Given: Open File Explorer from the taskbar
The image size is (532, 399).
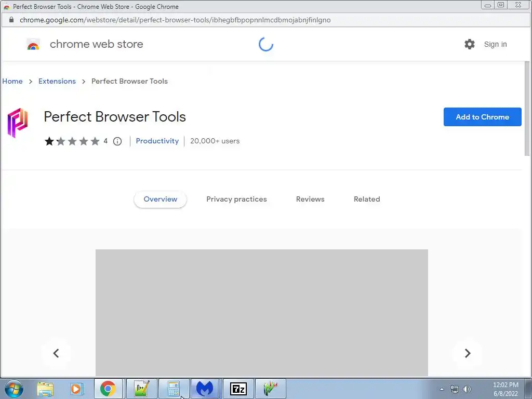Looking at the screenshot, I should [45, 389].
